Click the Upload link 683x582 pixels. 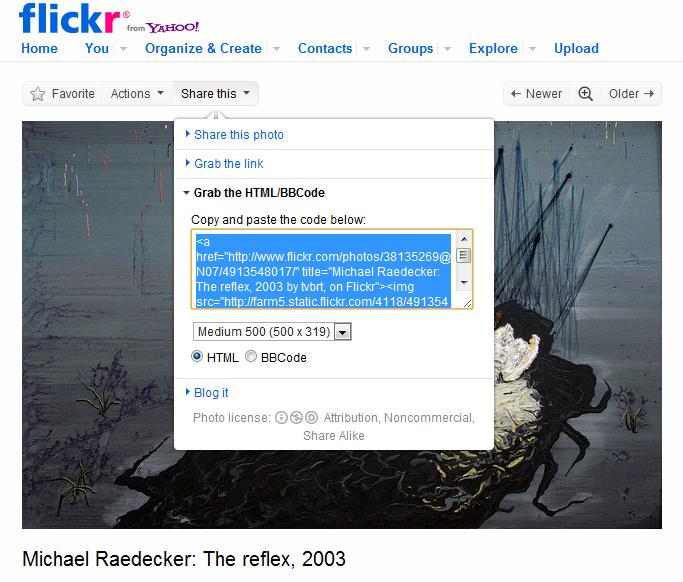576,48
